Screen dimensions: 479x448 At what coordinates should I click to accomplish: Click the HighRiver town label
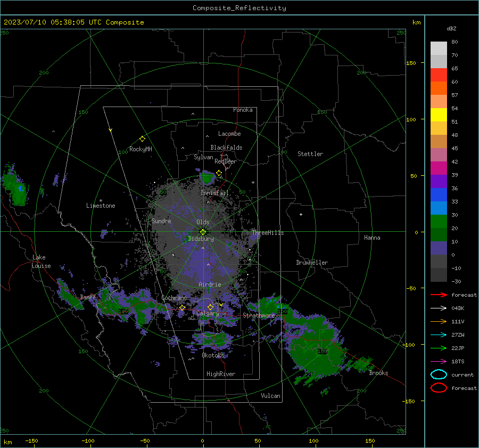[221, 374]
